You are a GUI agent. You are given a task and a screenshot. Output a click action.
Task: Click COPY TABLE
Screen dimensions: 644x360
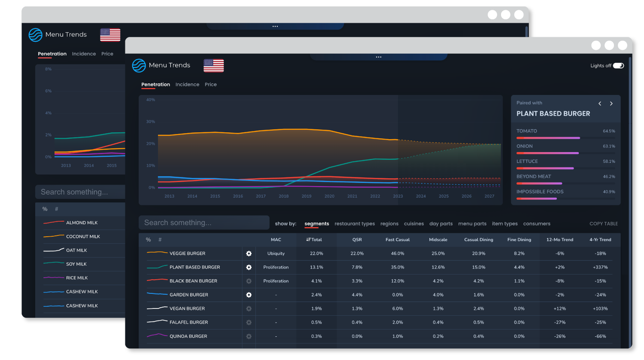(604, 223)
